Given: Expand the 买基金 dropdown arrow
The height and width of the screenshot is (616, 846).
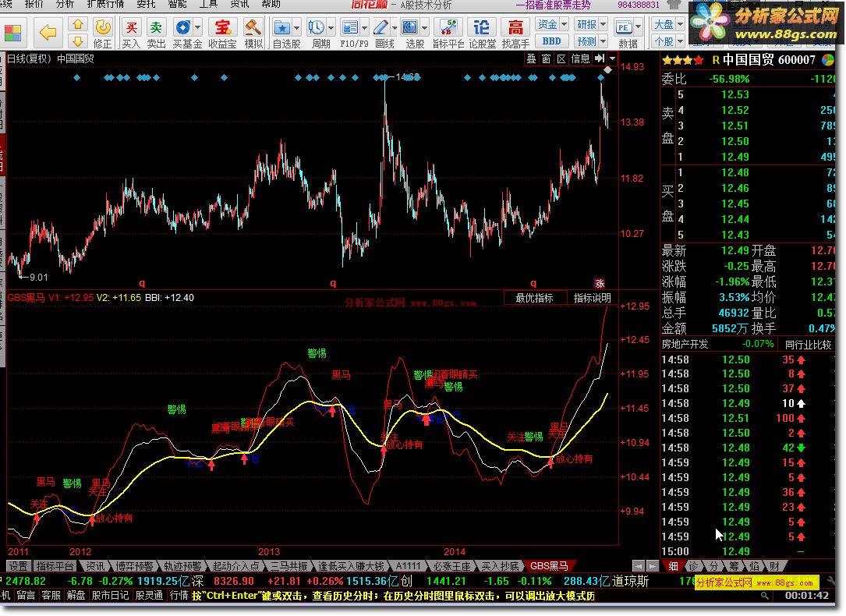Looking at the screenshot, I should click(197, 27).
